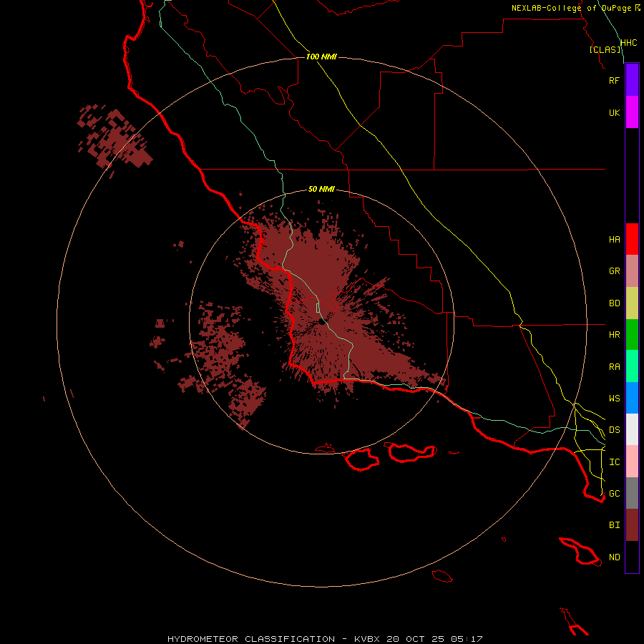Screen dimensions: 644x644
Task: Click the 50 NMI range ring label
Action: click(321, 189)
